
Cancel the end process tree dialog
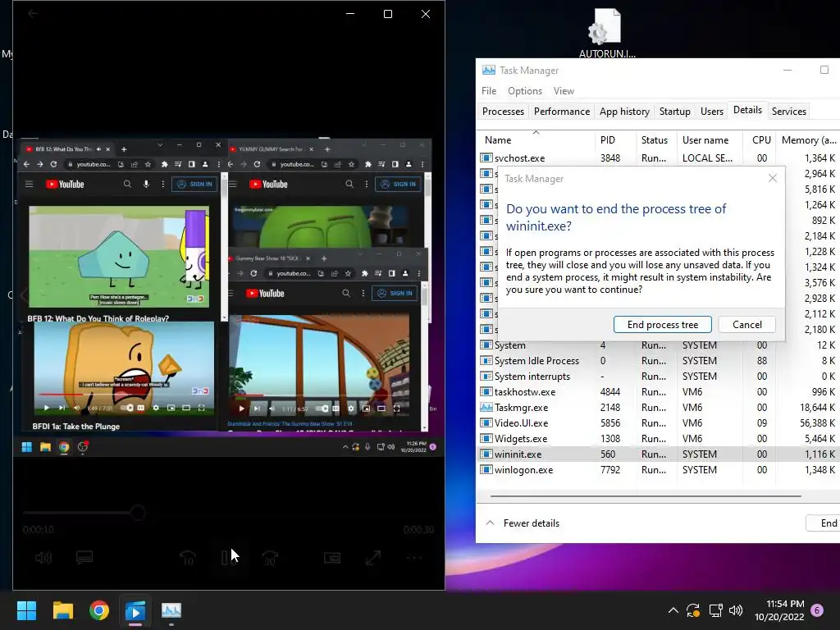point(746,325)
